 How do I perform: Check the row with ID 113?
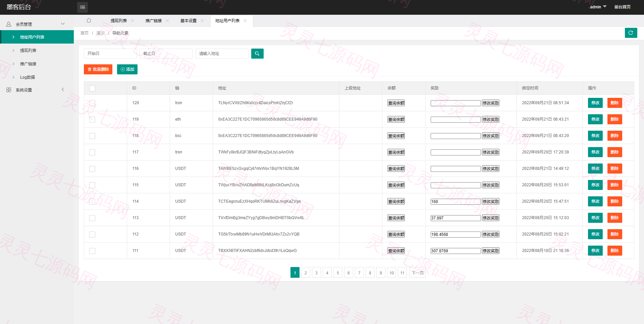(92, 218)
